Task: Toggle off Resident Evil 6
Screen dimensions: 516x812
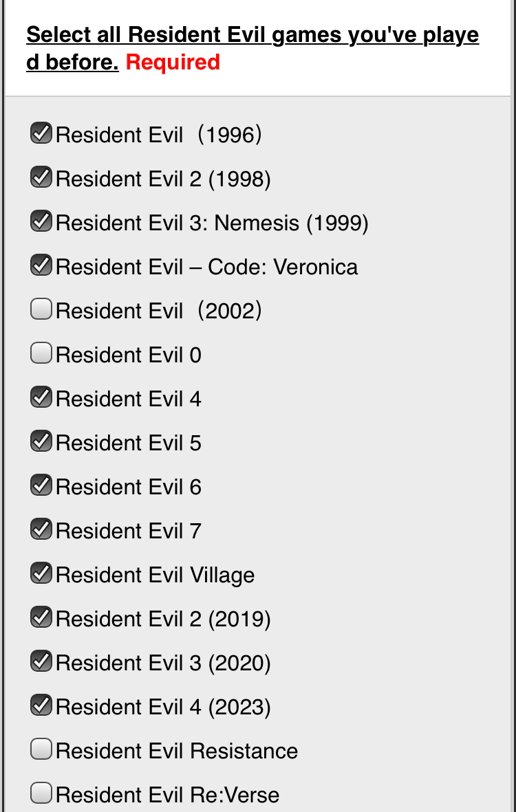Action: point(41,485)
